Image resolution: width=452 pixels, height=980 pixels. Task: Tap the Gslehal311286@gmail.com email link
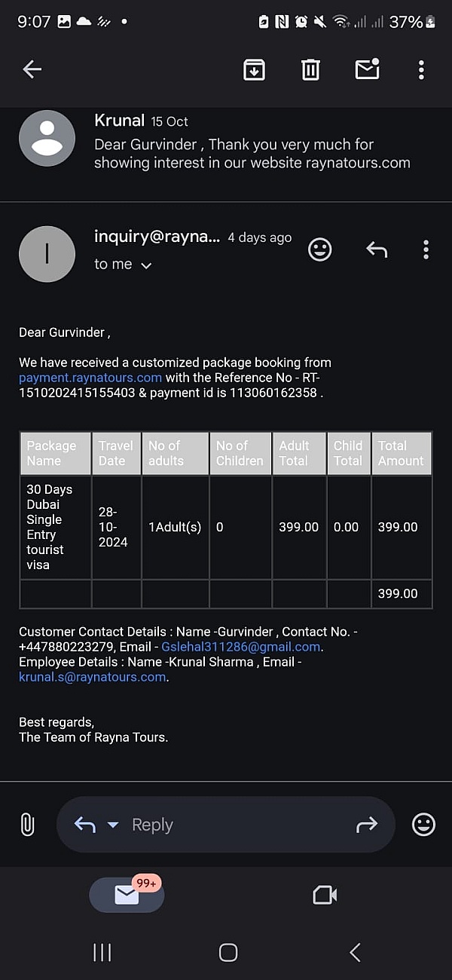tap(241, 647)
